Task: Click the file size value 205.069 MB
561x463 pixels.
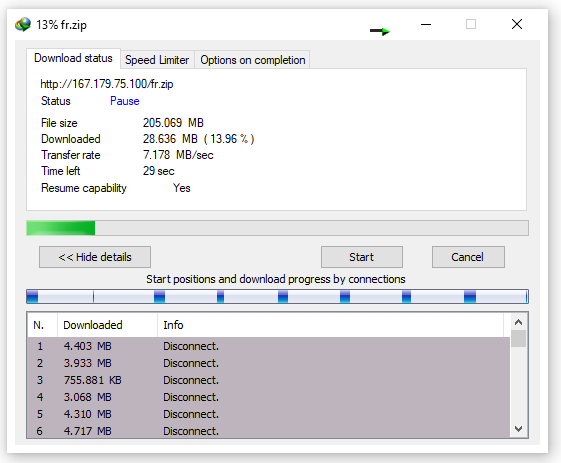Action: pos(173,123)
